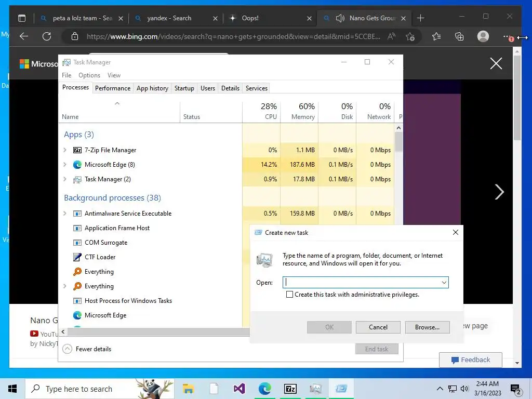Click Cancel in Create new task dialog
This screenshot has height=399, width=532.
pyautogui.click(x=378, y=327)
